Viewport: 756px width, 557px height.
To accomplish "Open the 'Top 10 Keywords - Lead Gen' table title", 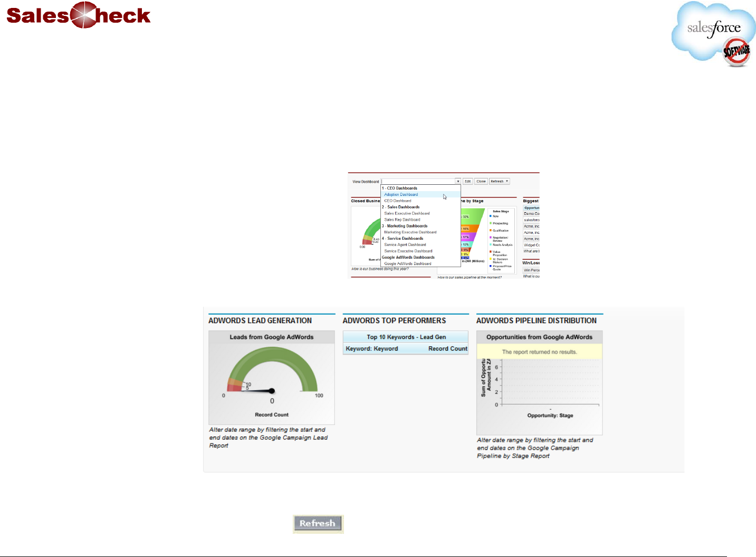I will 406,337.
